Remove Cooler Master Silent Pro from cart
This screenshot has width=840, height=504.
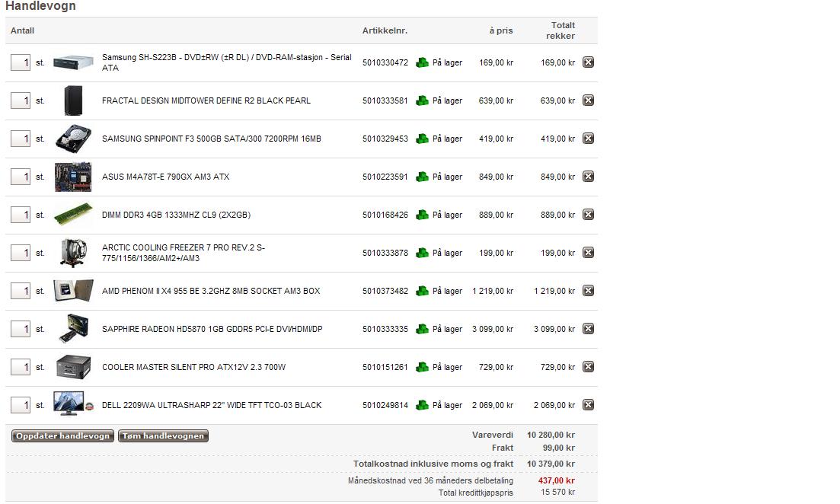(588, 366)
